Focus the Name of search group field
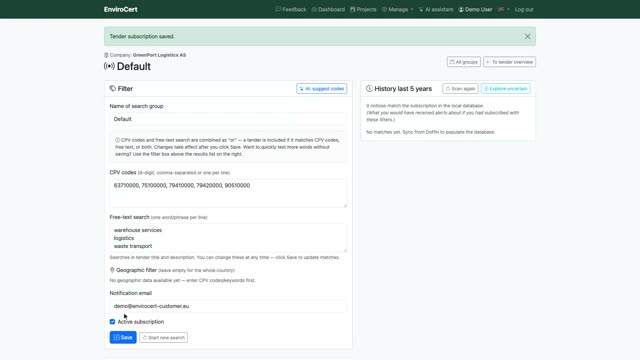 pos(228,119)
